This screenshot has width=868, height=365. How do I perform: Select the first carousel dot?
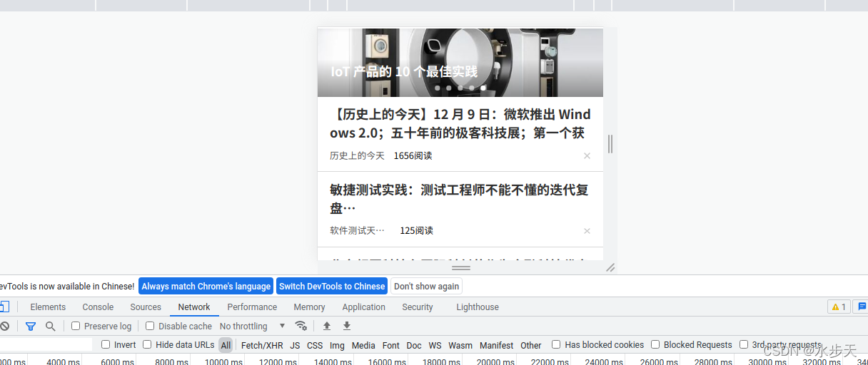[x=438, y=88]
